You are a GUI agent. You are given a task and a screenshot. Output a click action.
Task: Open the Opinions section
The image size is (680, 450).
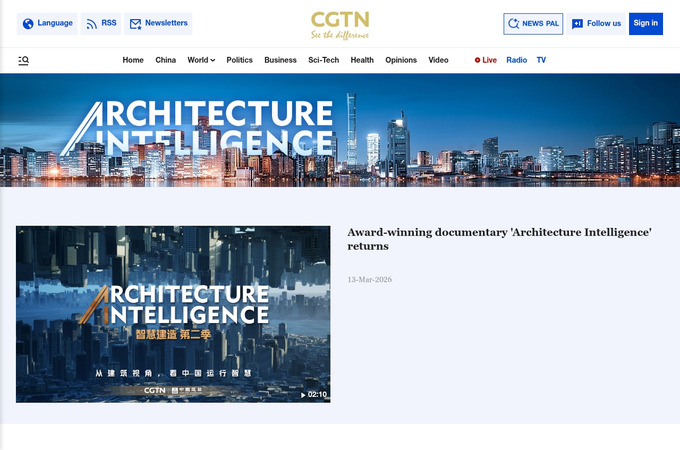(401, 60)
